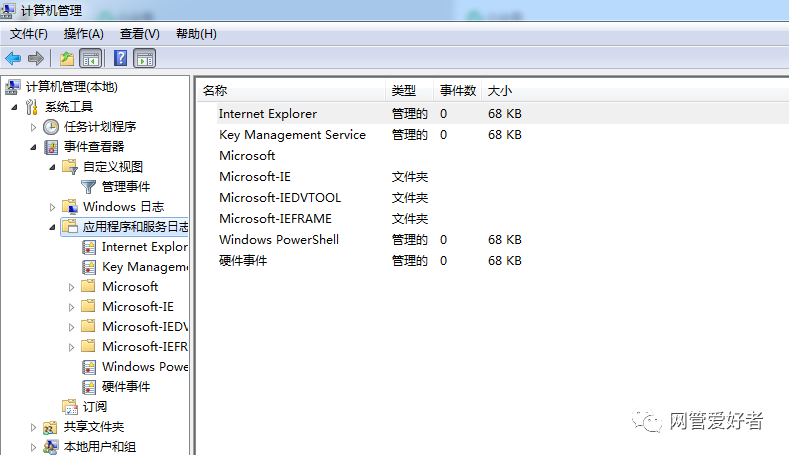Click the 本地用户和组 icon in tree
Viewport: 789px width, 455px height.
tap(51, 447)
